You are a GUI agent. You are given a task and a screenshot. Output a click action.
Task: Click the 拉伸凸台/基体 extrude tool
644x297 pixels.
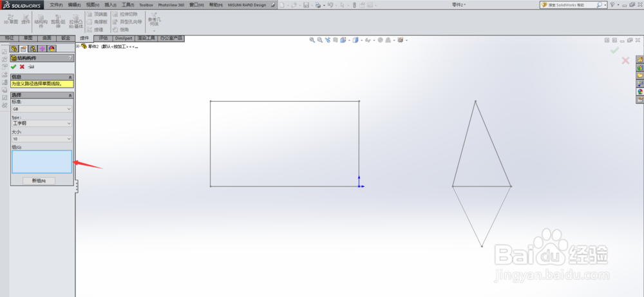click(x=76, y=21)
